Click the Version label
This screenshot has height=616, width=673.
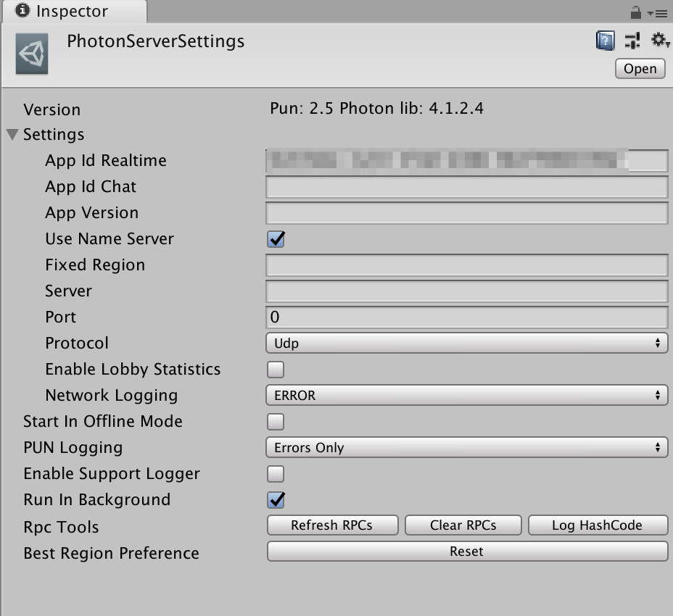point(52,110)
